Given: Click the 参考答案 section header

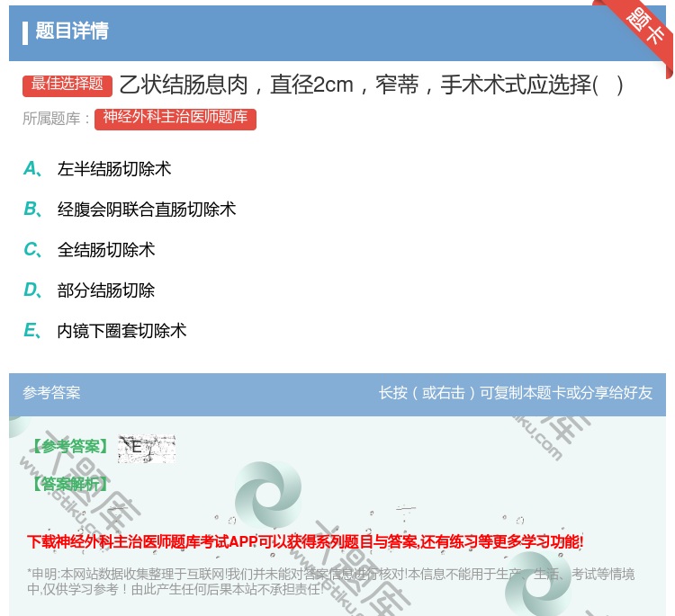Looking at the screenshot, I should click(51, 393).
